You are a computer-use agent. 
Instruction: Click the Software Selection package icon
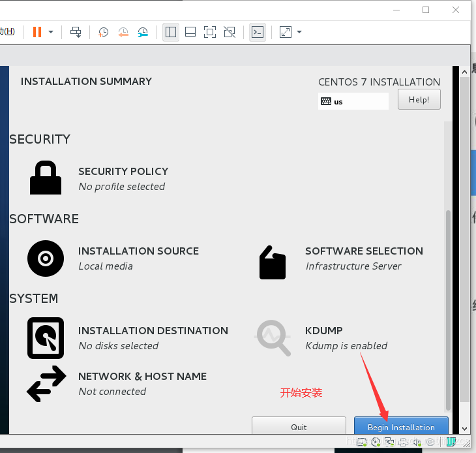pos(273,262)
